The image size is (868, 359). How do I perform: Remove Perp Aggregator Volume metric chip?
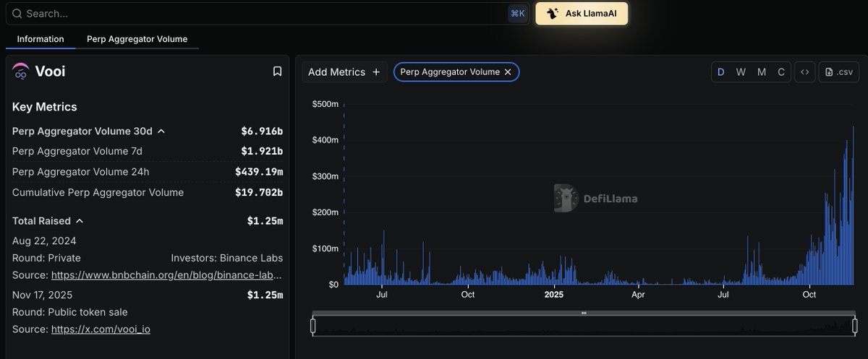coord(508,72)
